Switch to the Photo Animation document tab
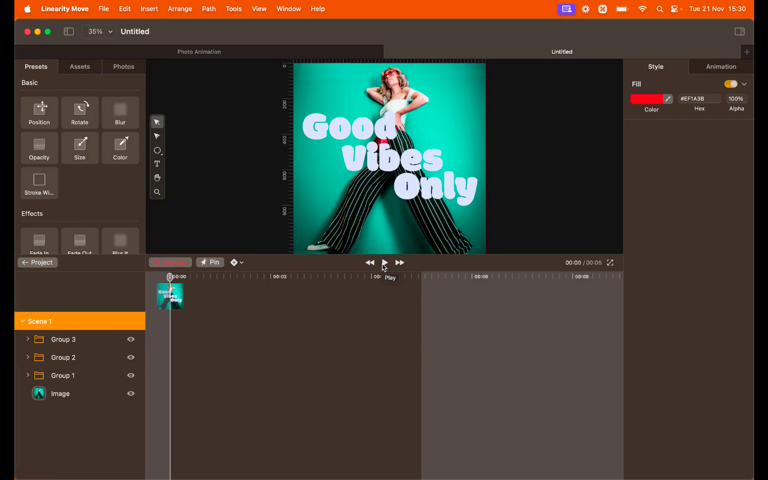The image size is (768, 480). click(x=199, y=51)
